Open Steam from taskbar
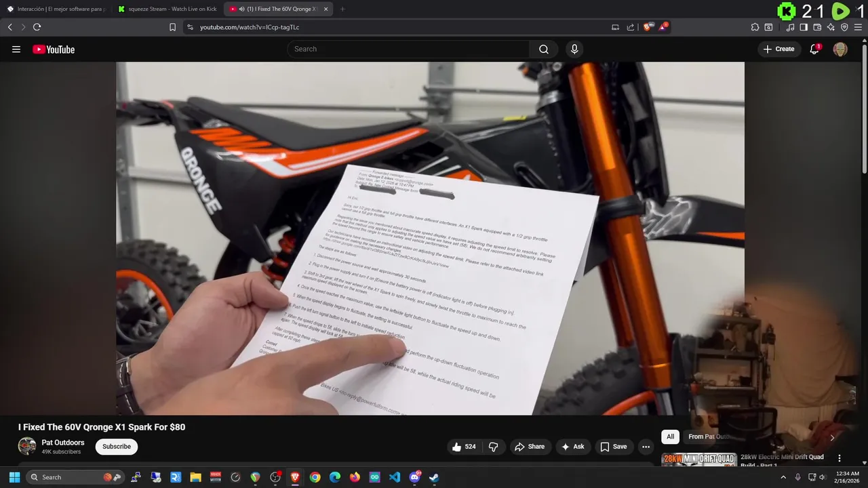 pyautogui.click(x=434, y=477)
